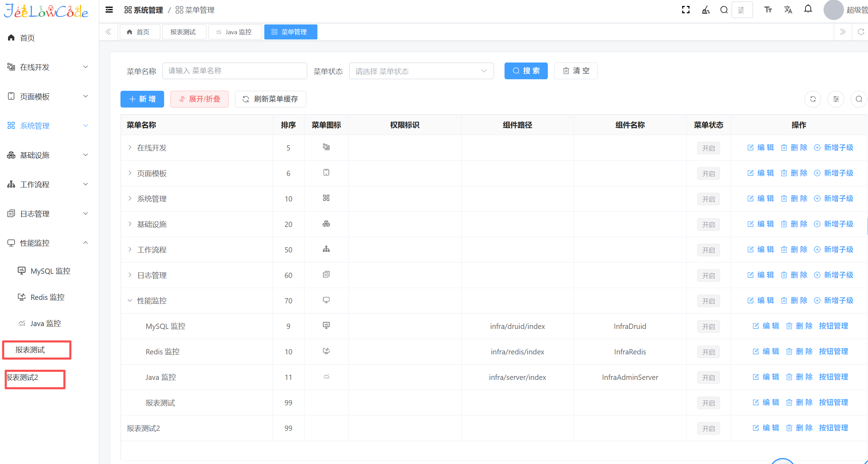Toggle 开启 status of MySQL 监控 row
The height and width of the screenshot is (464, 868).
pos(708,326)
